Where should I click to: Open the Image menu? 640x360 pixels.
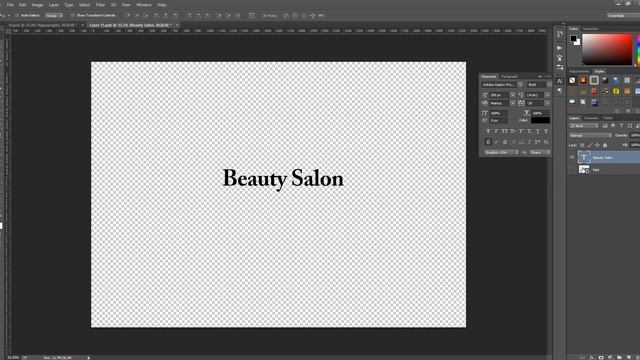click(37, 5)
